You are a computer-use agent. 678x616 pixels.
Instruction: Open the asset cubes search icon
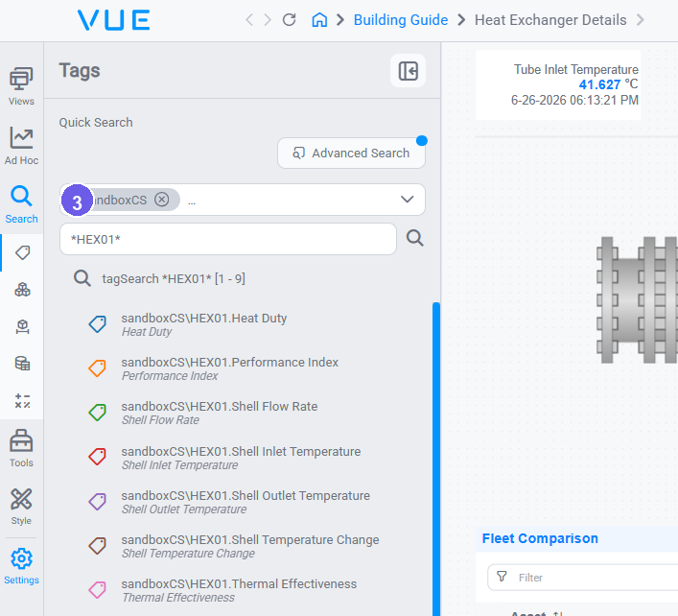click(22, 290)
